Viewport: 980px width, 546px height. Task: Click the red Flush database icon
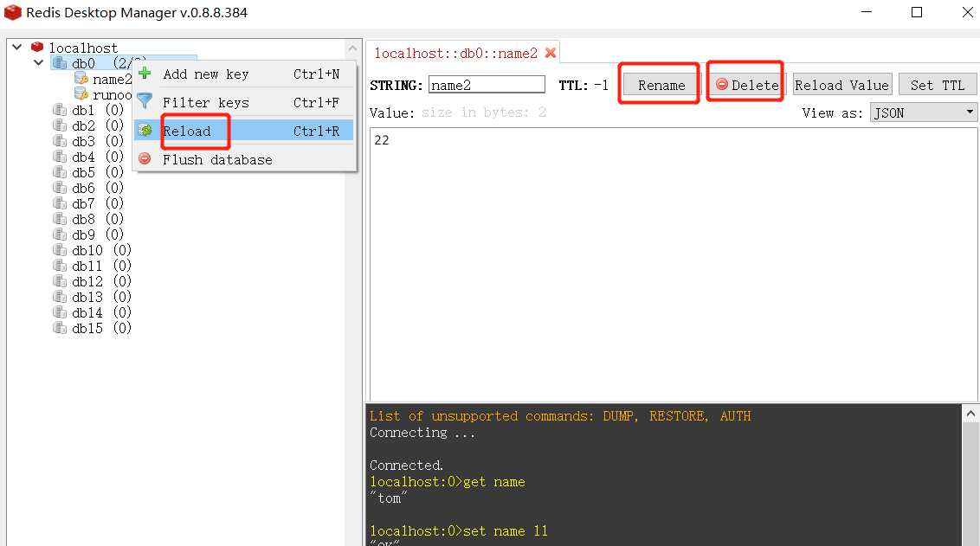145,158
